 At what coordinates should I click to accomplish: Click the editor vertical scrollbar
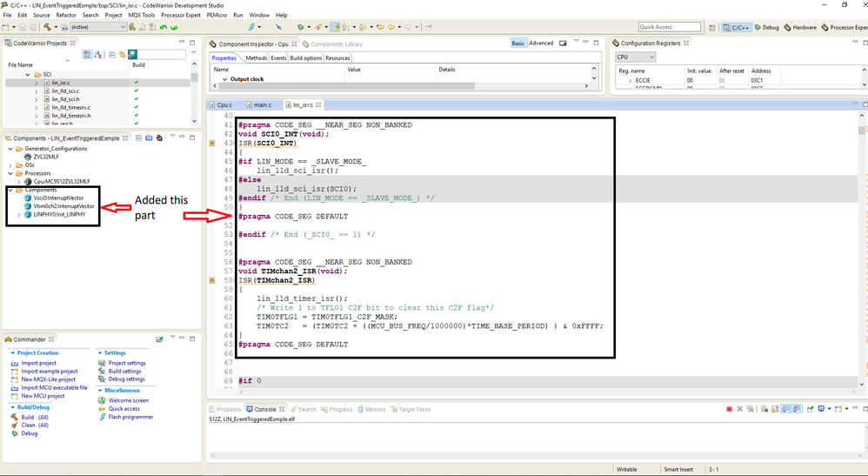(861, 248)
